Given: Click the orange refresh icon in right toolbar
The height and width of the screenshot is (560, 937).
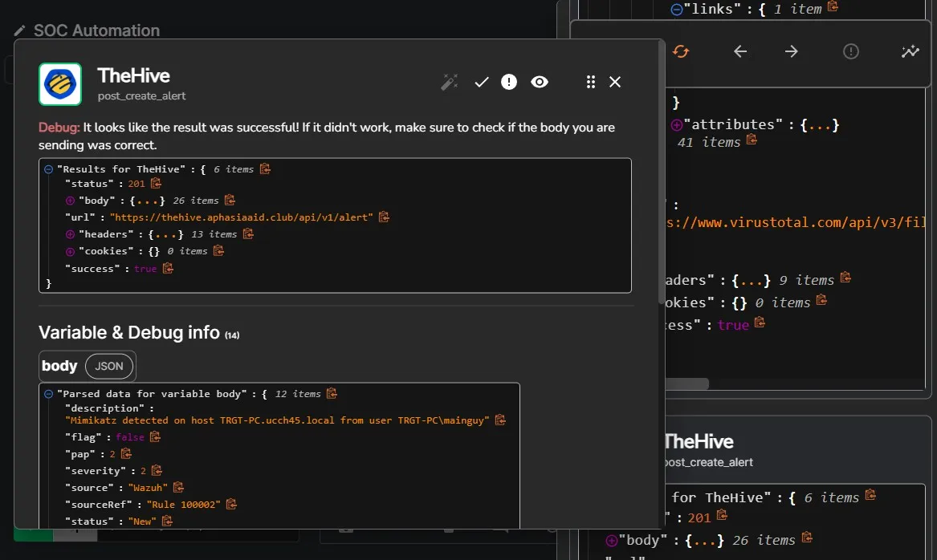Looking at the screenshot, I should tap(681, 51).
